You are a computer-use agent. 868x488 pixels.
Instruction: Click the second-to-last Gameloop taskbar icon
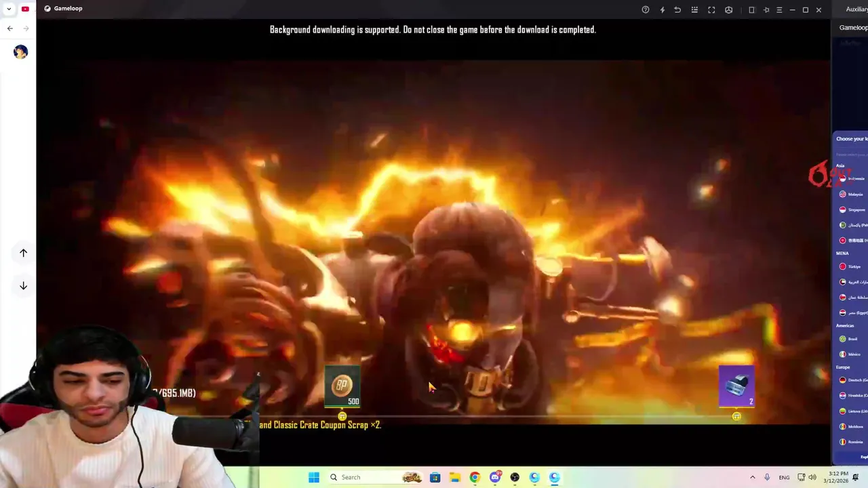pos(534,477)
